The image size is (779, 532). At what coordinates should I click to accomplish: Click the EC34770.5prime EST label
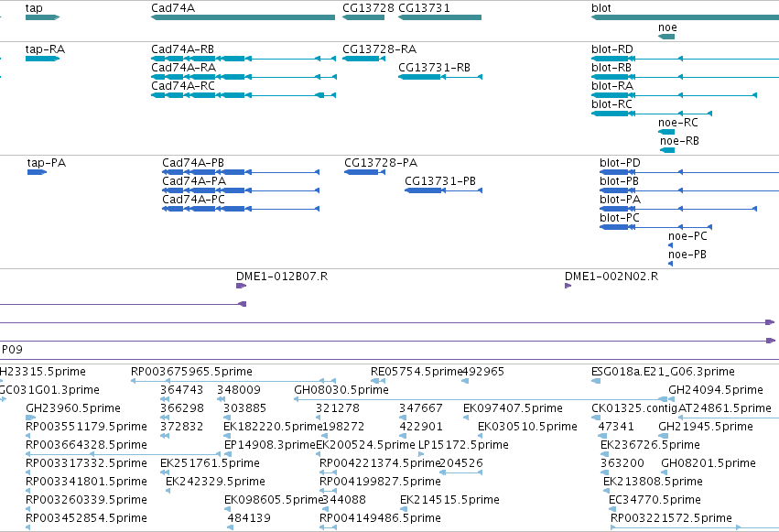point(655,500)
